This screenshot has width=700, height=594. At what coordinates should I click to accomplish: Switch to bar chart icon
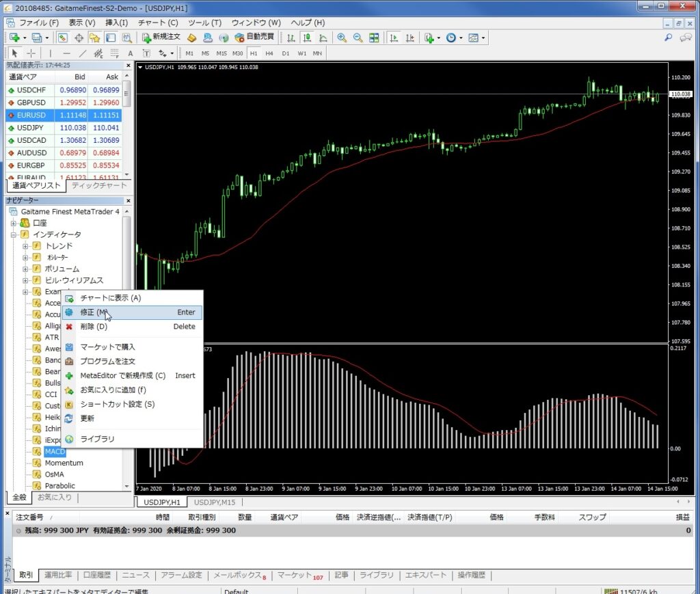291,38
